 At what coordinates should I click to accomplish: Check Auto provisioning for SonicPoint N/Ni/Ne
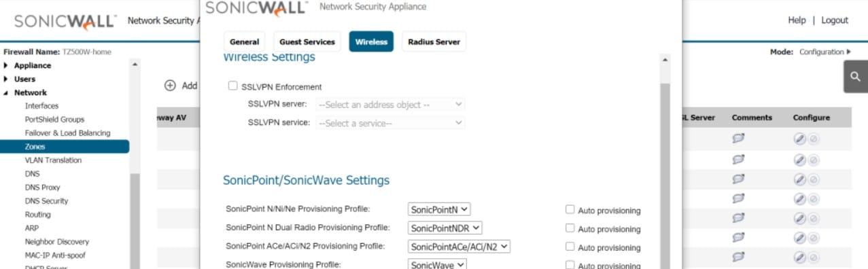point(570,210)
